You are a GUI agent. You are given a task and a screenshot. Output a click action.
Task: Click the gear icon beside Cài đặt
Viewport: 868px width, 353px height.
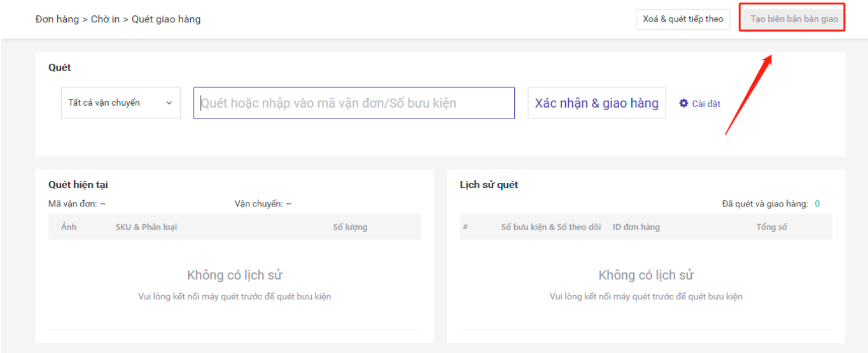point(684,103)
